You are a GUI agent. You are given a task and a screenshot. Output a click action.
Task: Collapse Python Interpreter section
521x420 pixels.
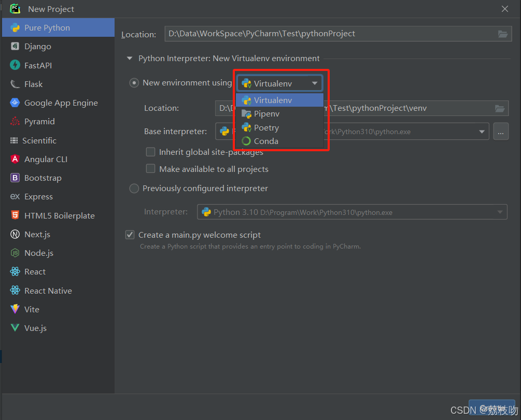(130, 59)
